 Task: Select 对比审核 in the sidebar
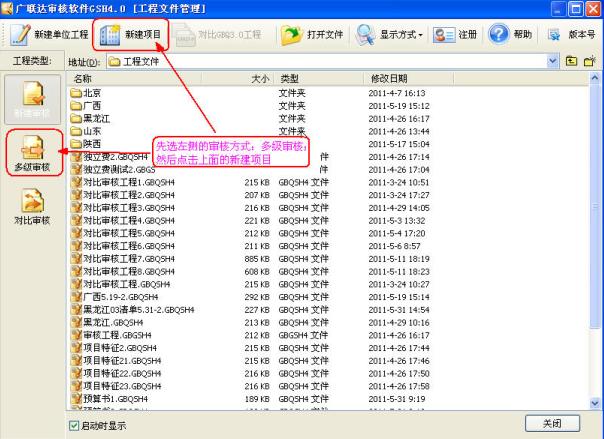tap(32, 206)
